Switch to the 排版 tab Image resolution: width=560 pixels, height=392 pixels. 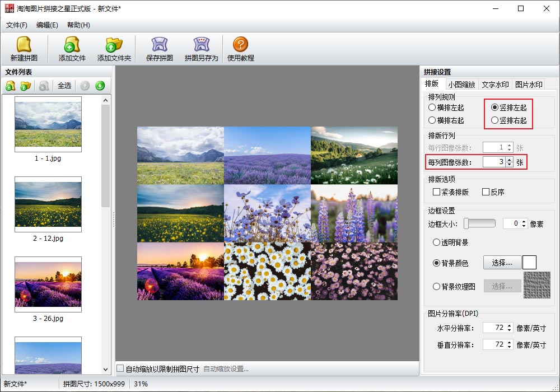tap(432, 84)
